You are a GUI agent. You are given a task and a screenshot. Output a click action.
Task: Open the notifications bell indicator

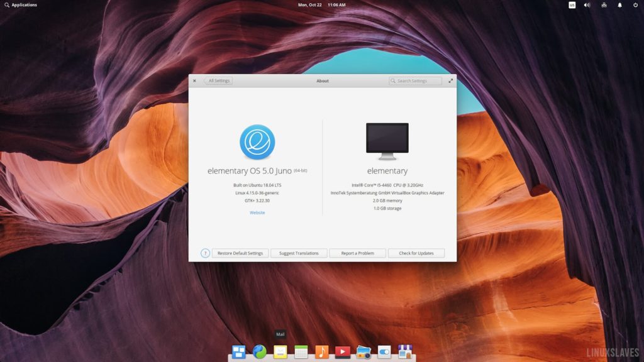click(x=619, y=5)
